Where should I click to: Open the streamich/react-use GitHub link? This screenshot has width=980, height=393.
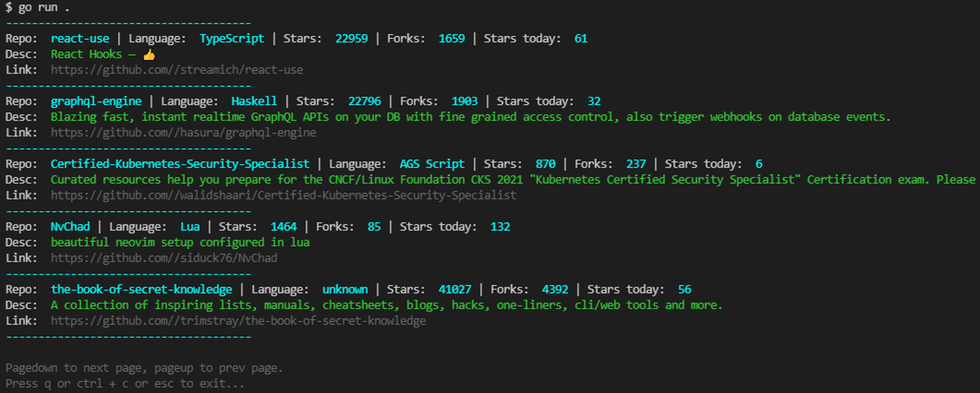coord(177,70)
